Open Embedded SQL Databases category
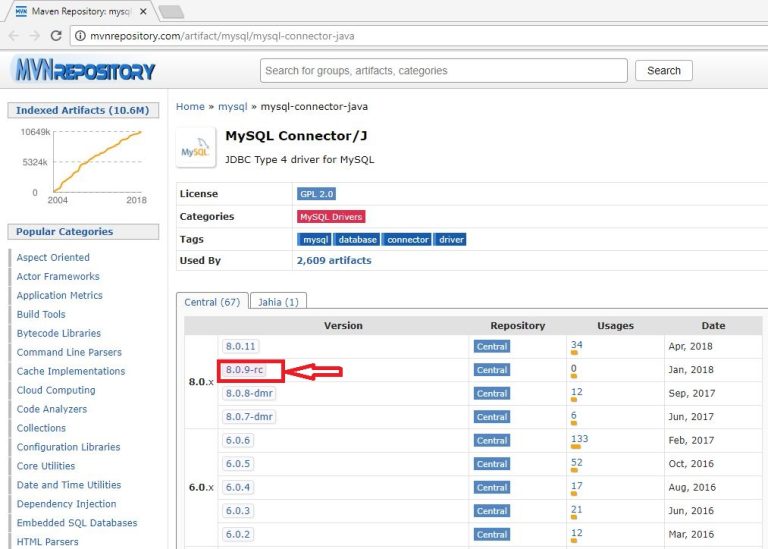The width and height of the screenshot is (768, 549). coord(76,523)
